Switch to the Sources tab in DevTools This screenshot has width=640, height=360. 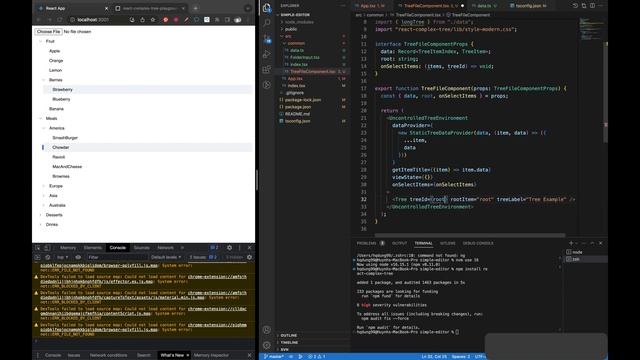coord(142,248)
